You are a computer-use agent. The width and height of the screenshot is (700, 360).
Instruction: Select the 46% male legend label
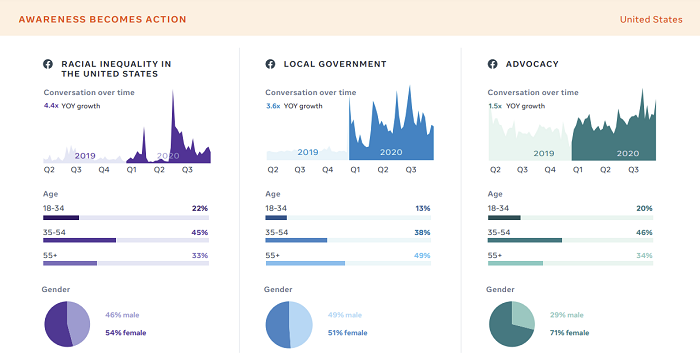[x=122, y=315]
